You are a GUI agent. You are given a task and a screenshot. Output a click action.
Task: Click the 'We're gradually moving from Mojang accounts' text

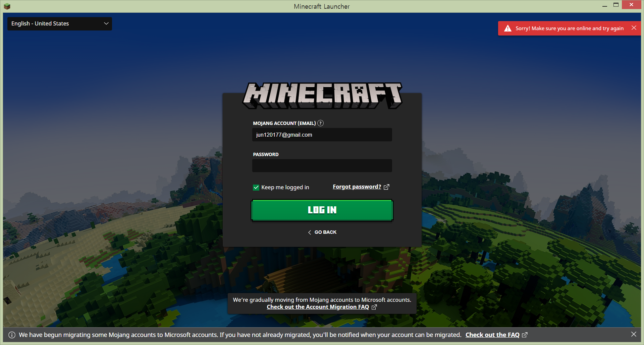click(x=322, y=300)
